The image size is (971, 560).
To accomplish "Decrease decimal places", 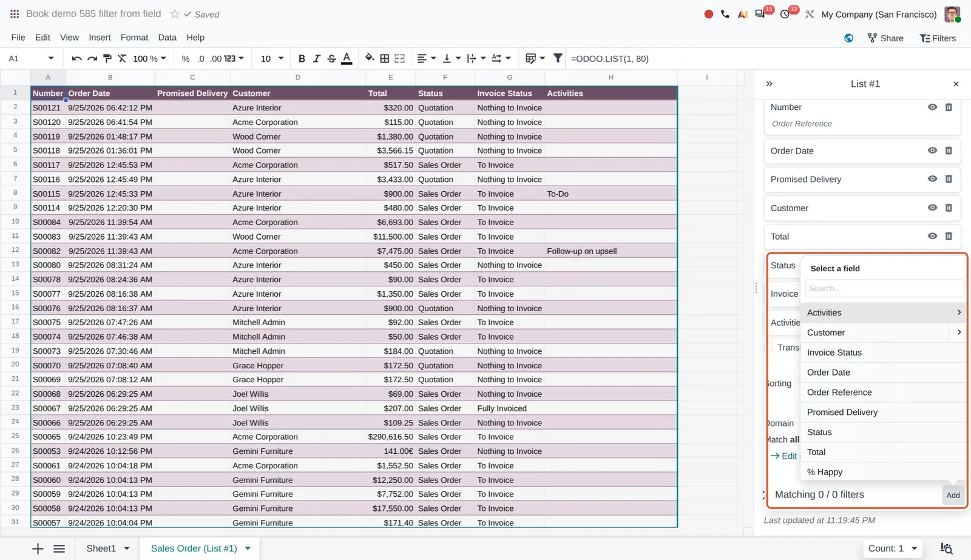I will [x=201, y=58].
